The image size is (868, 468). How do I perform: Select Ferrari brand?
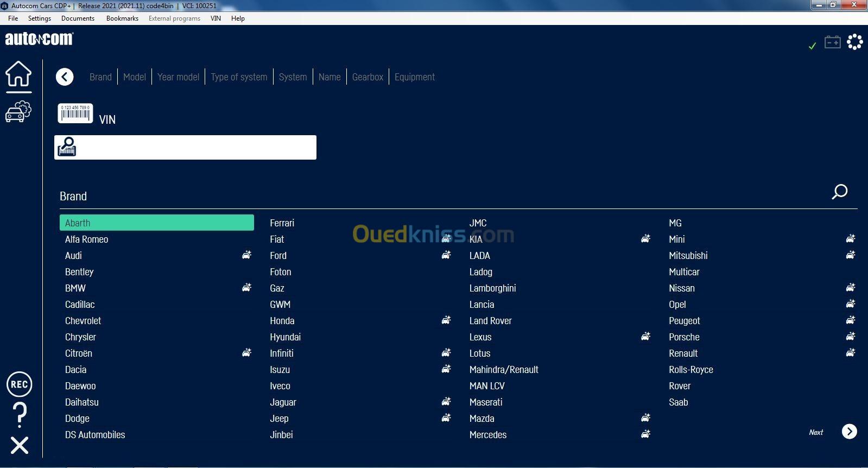coord(282,223)
